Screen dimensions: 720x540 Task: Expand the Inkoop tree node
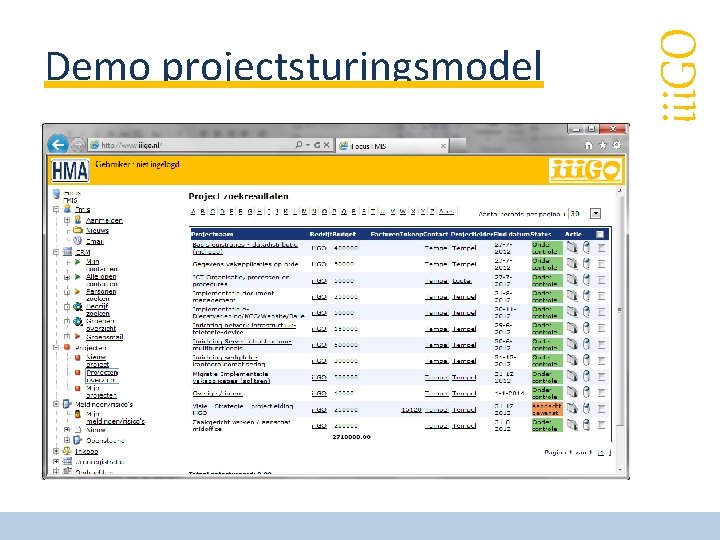[56, 451]
